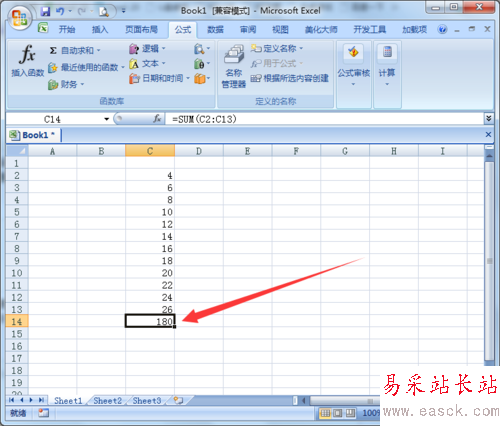Insert a new worksheet tab
This screenshot has width=500, height=426.
coord(179,400)
